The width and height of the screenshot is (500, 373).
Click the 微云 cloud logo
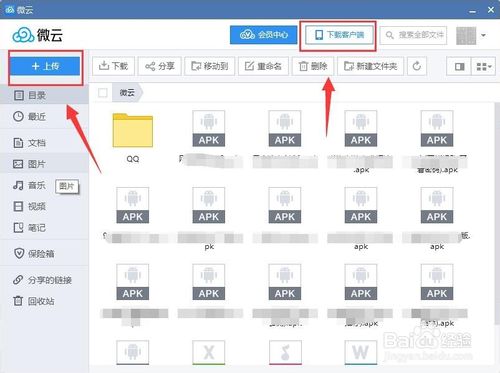click(x=37, y=35)
